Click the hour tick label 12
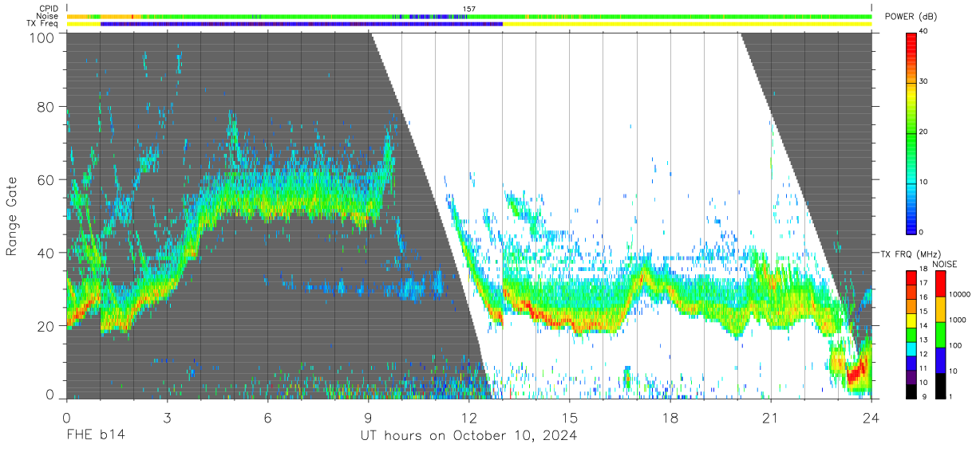The width and height of the screenshot is (980, 452). [468, 418]
